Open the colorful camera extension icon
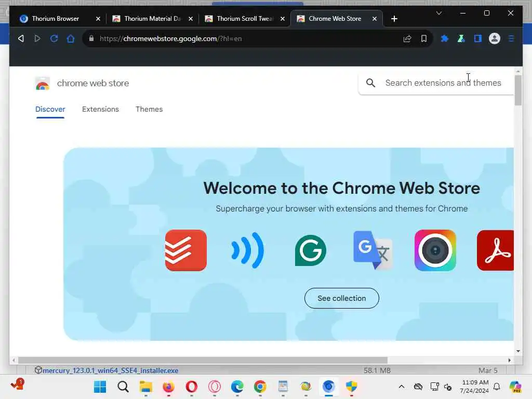The width and height of the screenshot is (532, 399). (x=435, y=250)
